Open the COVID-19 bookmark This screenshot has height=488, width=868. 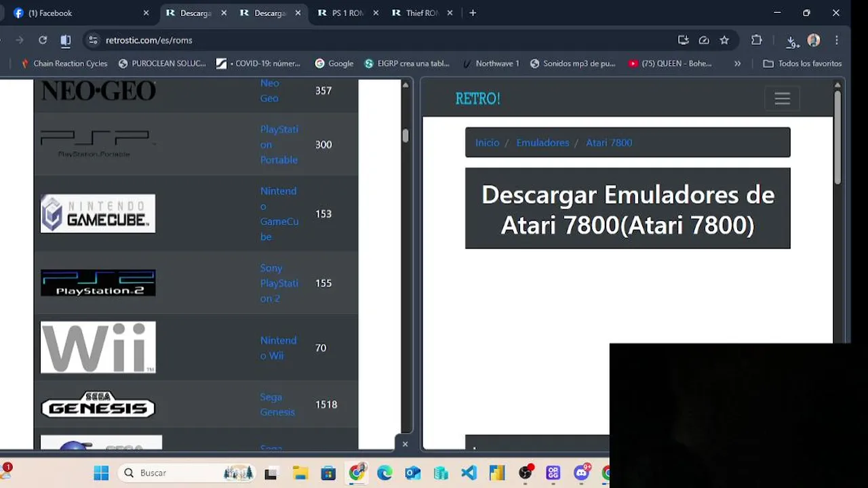tap(258, 64)
